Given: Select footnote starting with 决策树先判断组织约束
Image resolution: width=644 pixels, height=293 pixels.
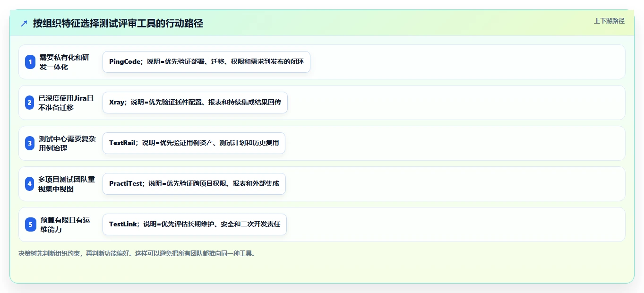Looking at the screenshot, I should (x=137, y=253).
